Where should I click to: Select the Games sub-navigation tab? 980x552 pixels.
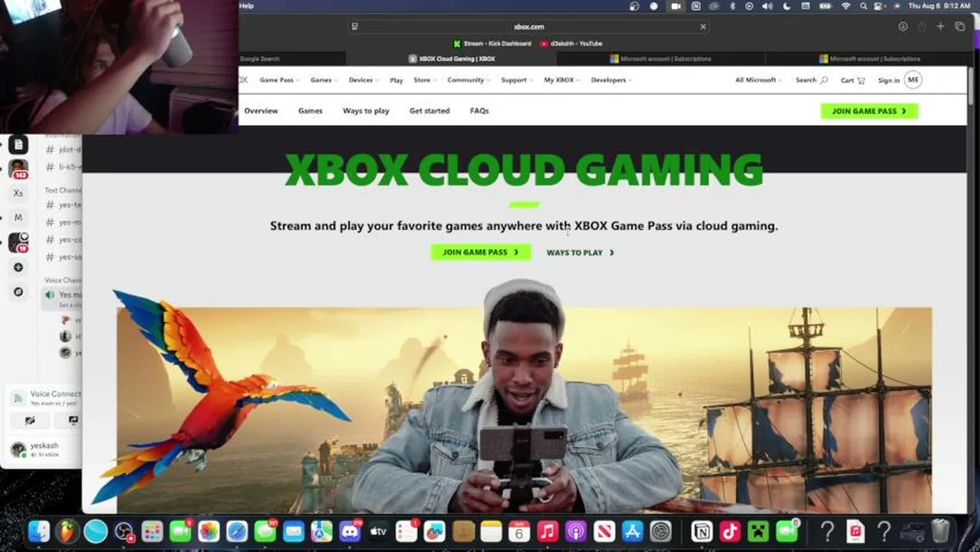[x=310, y=110]
